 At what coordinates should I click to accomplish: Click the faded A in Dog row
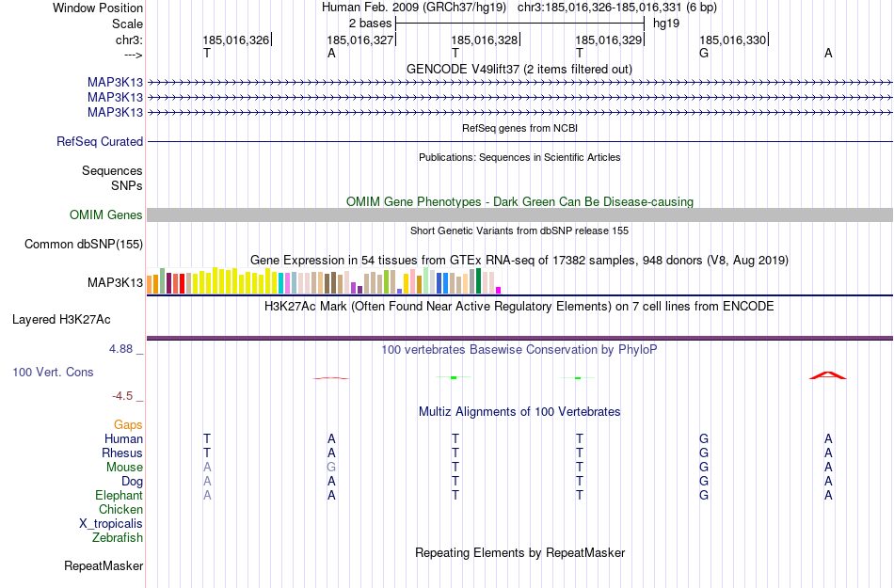(x=207, y=482)
